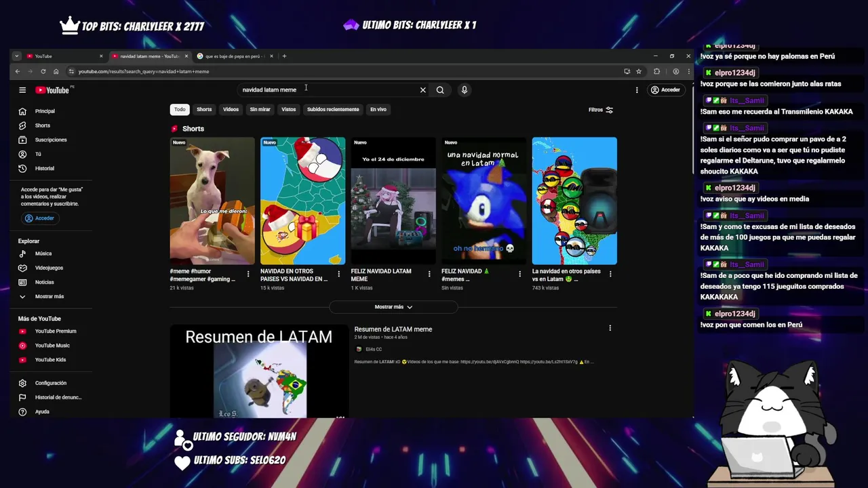The height and width of the screenshot is (488, 868).
Task: Open Chrome tab search dropdown arrow
Action: [x=16, y=56]
